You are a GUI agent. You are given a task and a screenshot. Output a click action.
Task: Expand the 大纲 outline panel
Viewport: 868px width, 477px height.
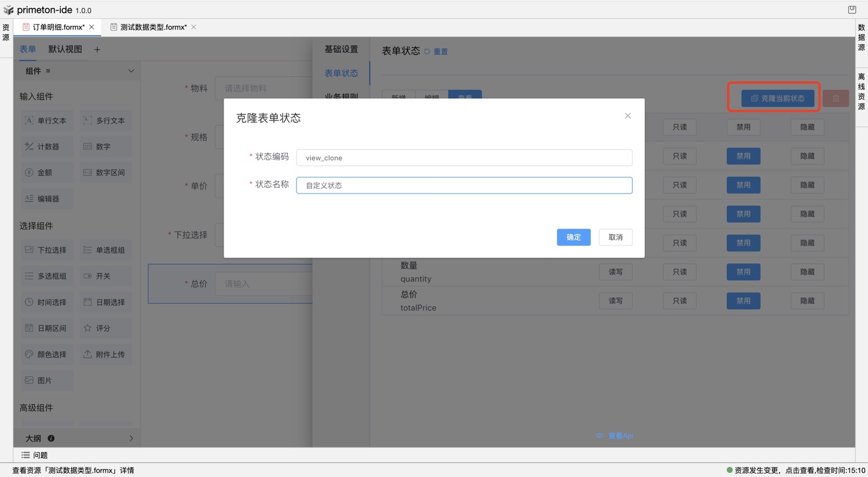click(x=131, y=438)
